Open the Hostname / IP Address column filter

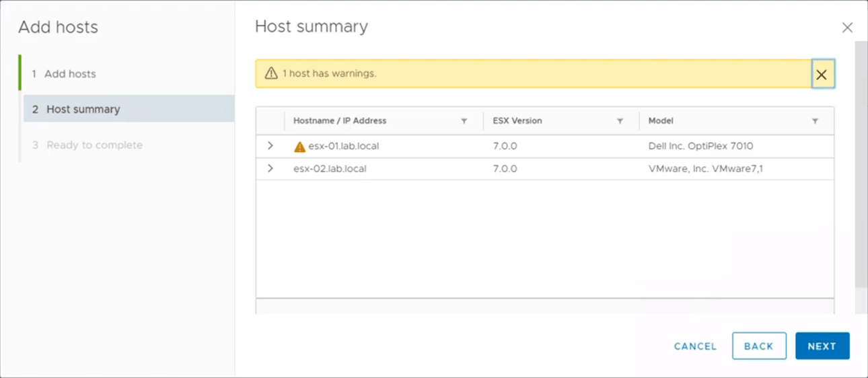click(464, 121)
